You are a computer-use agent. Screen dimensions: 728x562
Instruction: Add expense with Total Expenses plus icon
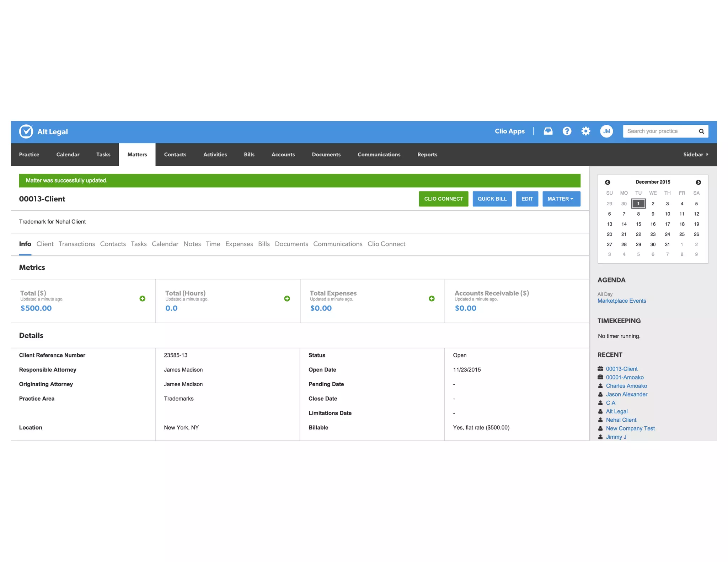(x=431, y=298)
